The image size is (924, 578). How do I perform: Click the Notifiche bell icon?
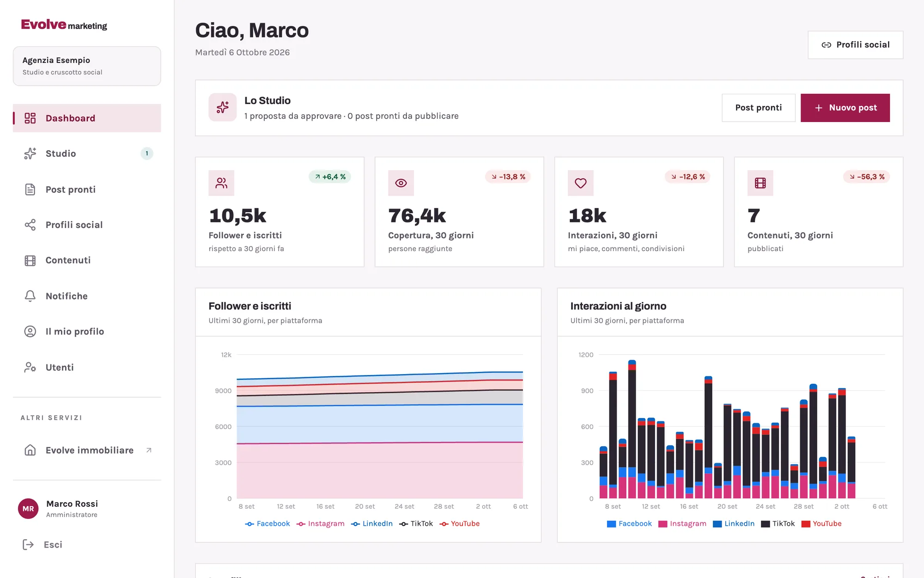(30, 296)
